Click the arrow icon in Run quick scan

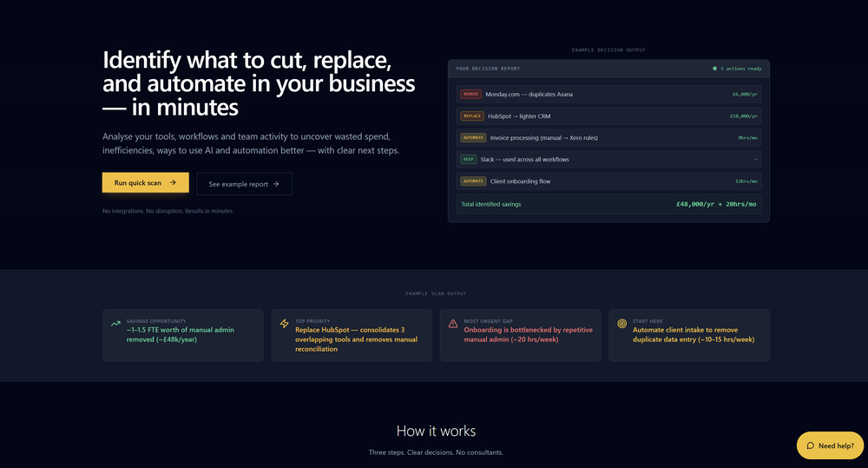pyautogui.click(x=173, y=183)
